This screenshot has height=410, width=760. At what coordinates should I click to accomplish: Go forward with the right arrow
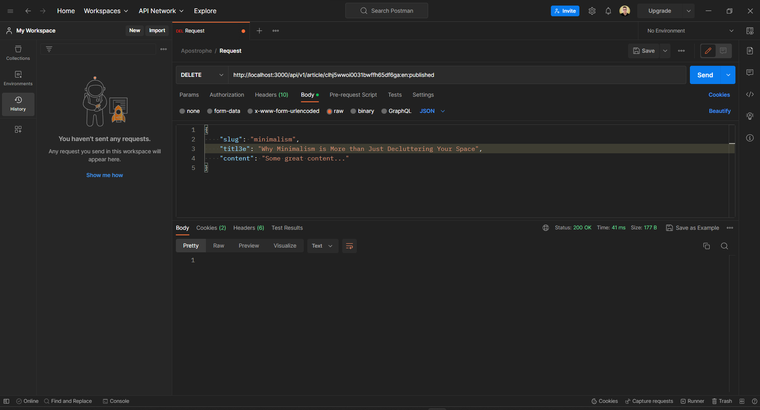[x=43, y=11]
